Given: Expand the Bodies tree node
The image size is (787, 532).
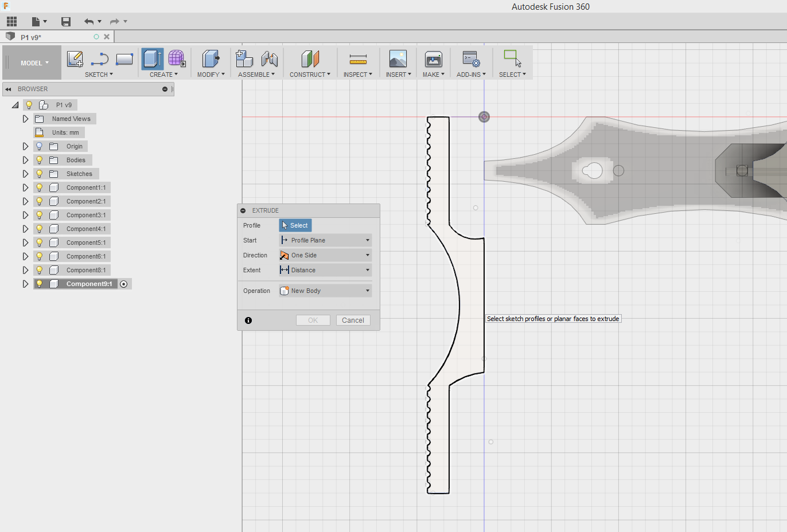Looking at the screenshot, I should coord(25,160).
